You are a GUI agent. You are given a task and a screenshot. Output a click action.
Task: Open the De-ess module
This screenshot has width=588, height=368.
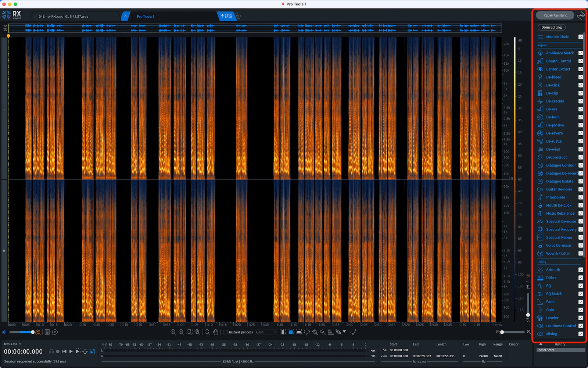pyautogui.click(x=552, y=109)
